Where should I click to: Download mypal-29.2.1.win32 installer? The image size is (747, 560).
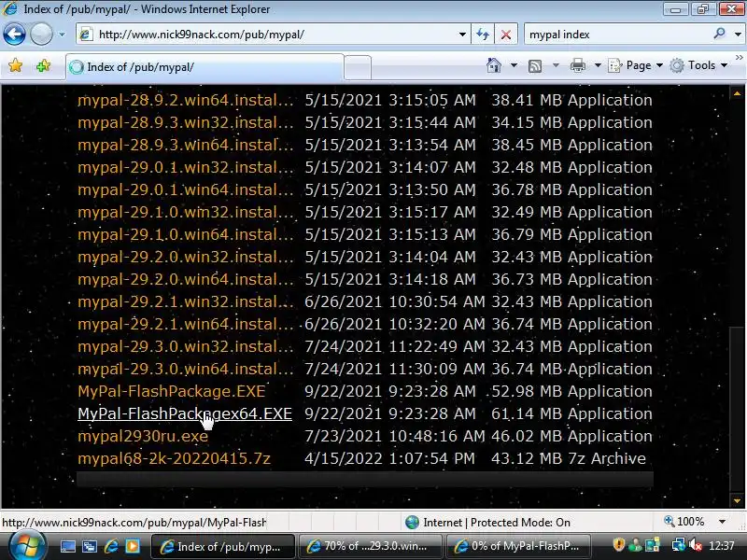[185, 301]
